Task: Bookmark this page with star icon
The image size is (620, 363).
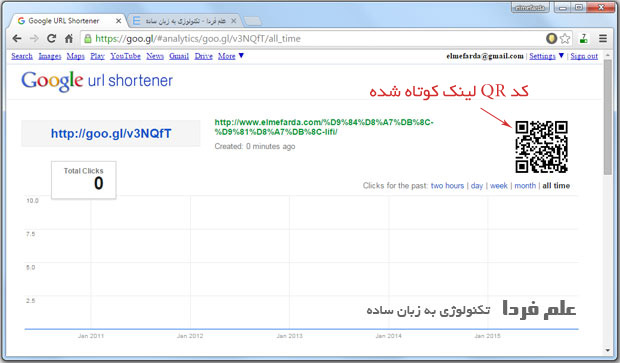Action: tap(565, 38)
